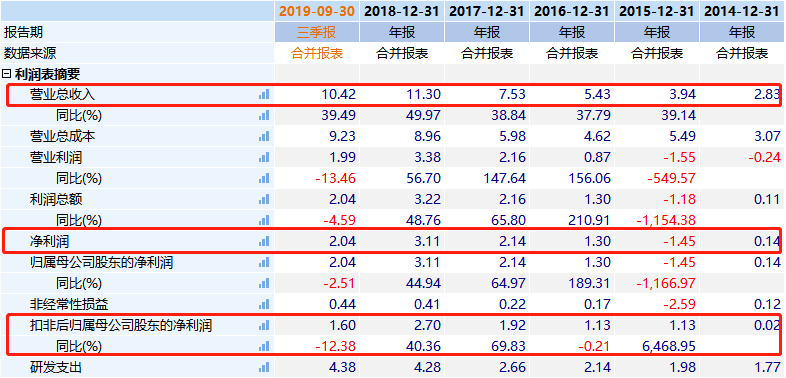Select the 2016-12-31 column header
The image size is (786, 378).
pos(572,11)
